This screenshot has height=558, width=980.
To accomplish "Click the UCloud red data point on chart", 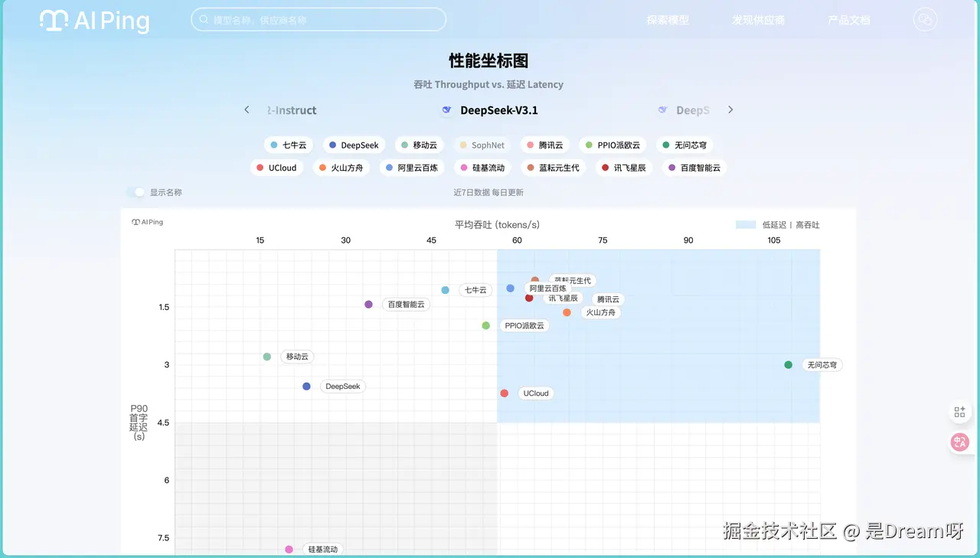I will point(505,393).
